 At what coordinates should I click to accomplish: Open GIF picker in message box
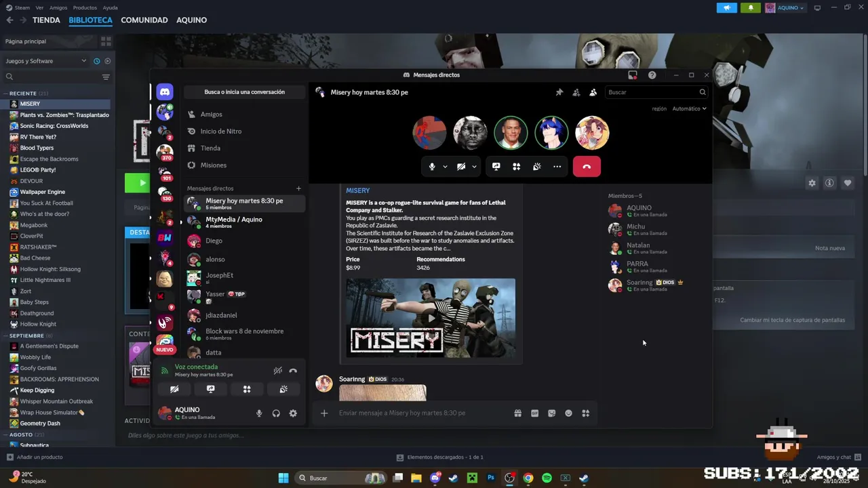[534, 413]
